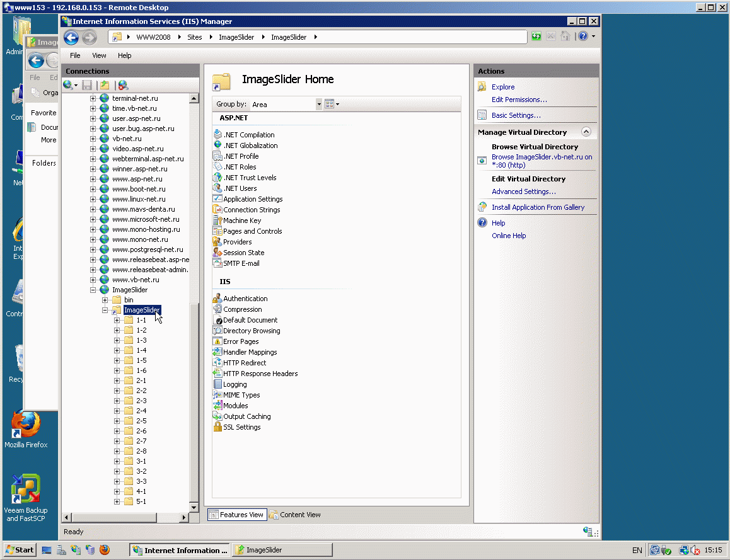The width and height of the screenshot is (730, 560).
Task: Open the Error Pages feature icon
Action: (x=217, y=341)
